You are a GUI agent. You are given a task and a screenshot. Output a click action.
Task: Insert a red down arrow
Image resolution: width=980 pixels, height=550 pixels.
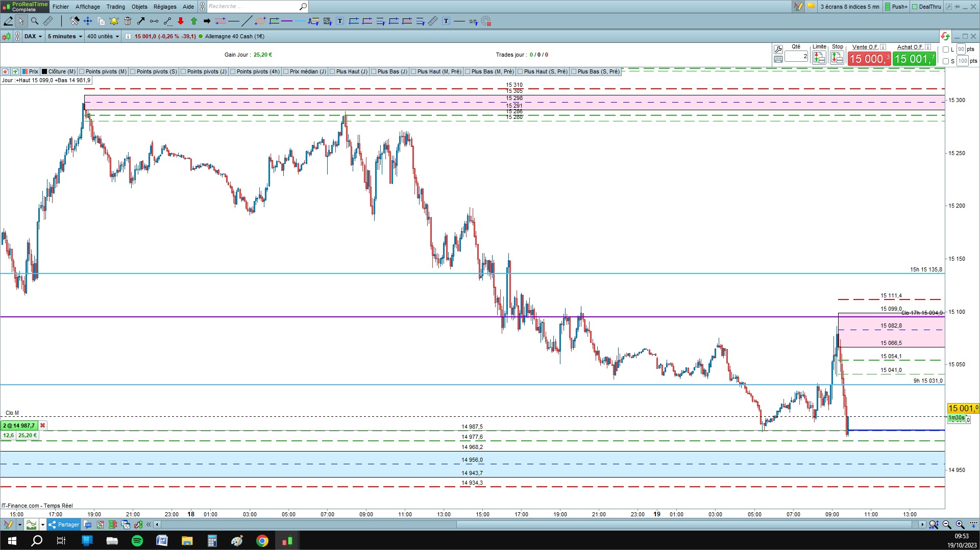click(181, 21)
